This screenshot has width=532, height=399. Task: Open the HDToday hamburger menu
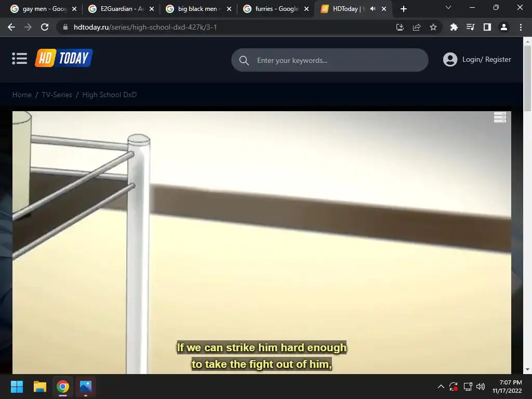pos(19,58)
